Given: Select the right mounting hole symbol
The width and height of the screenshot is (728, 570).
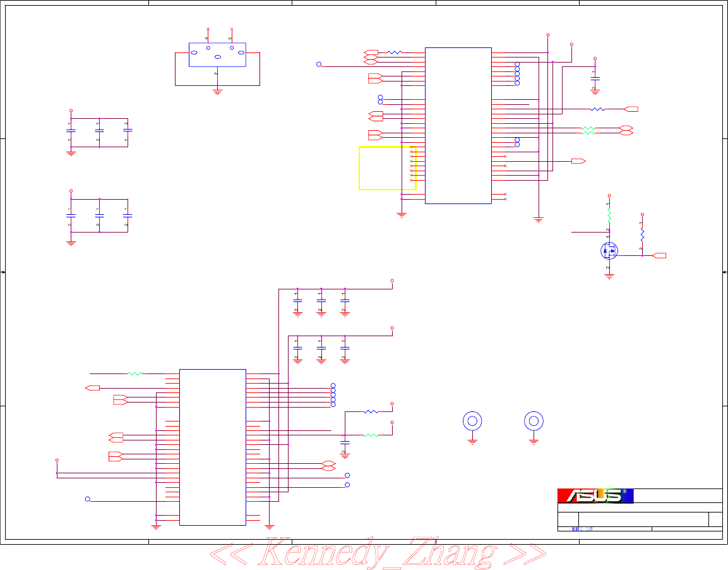Looking at the screenshot, I should [534, 421].
